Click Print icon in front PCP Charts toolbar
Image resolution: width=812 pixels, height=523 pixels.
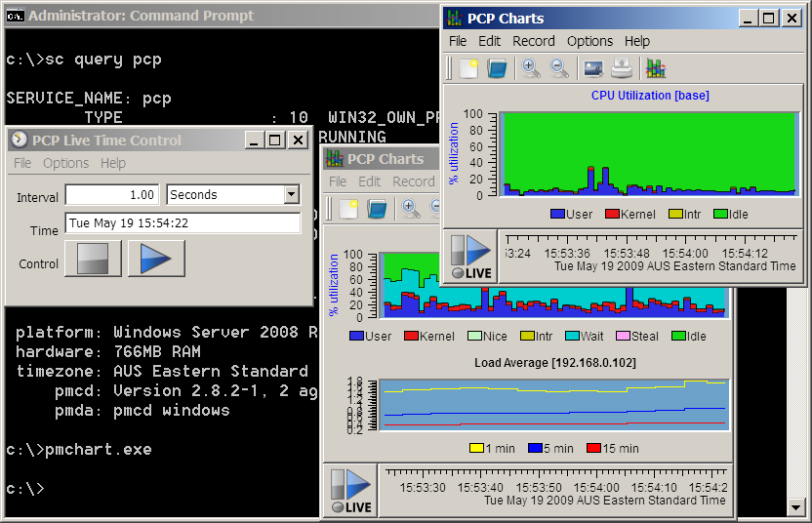622,68
